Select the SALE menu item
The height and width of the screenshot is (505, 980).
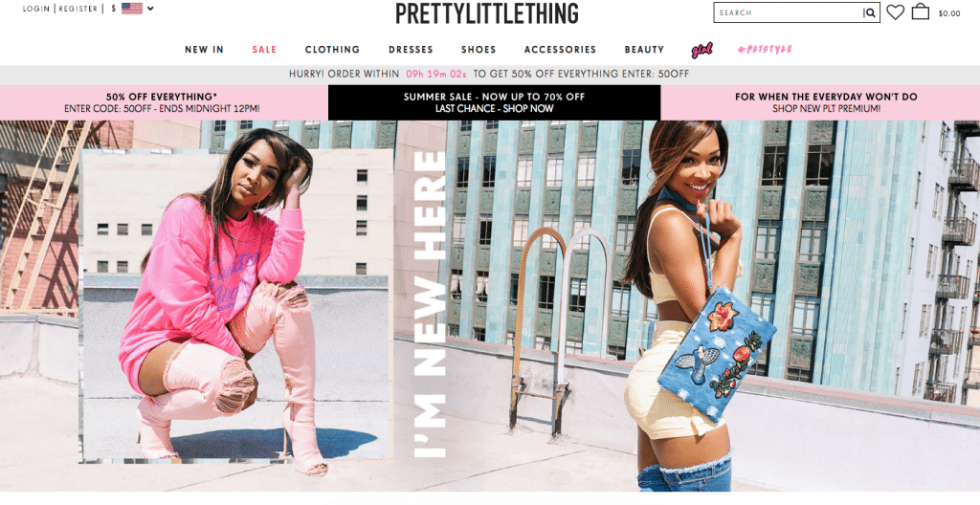264,50
